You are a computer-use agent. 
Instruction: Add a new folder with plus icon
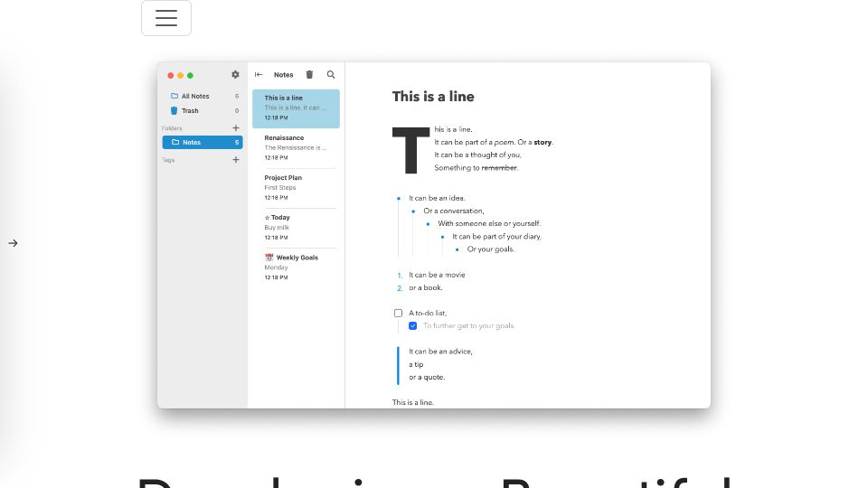click(236, 127)
